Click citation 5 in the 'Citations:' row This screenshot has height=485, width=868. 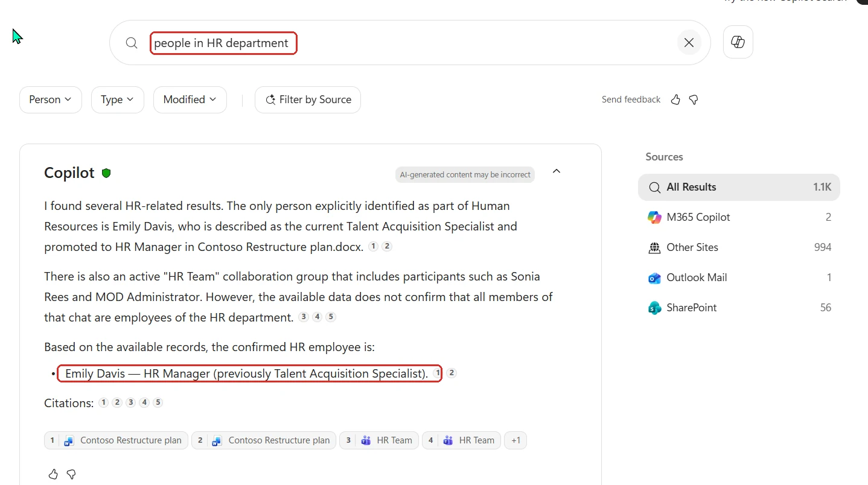(158, 402)
